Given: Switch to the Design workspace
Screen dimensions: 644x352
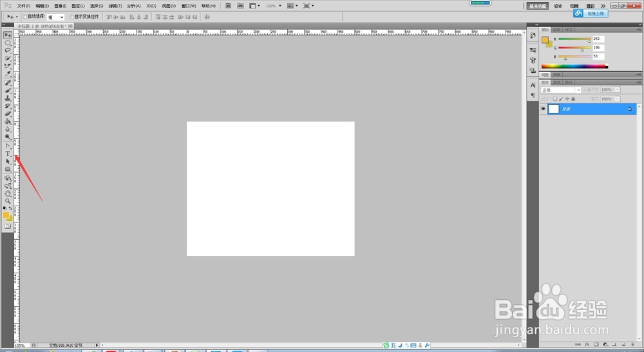Looking at the screenshot, I should pyautogui.click(x=558, y=6).
